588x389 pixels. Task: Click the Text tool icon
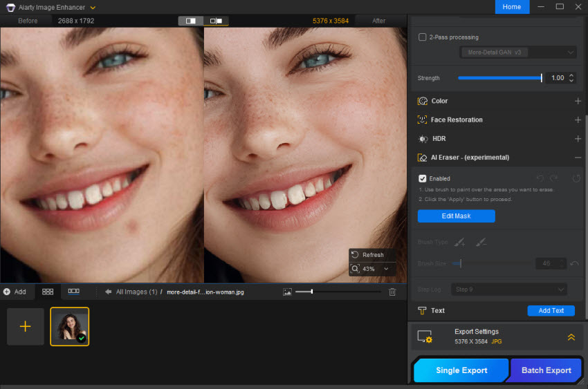pyautogui.click(x=422, y=310)
